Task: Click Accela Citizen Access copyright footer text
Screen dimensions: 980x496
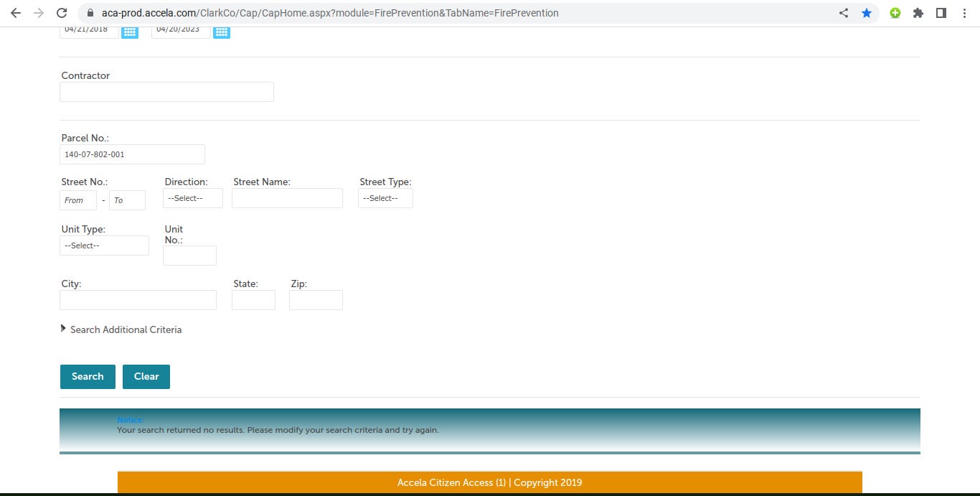Action: (x=489, y=483)
